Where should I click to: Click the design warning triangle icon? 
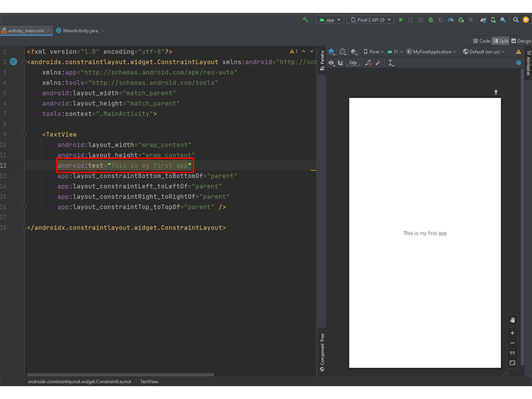click(518, 52)
